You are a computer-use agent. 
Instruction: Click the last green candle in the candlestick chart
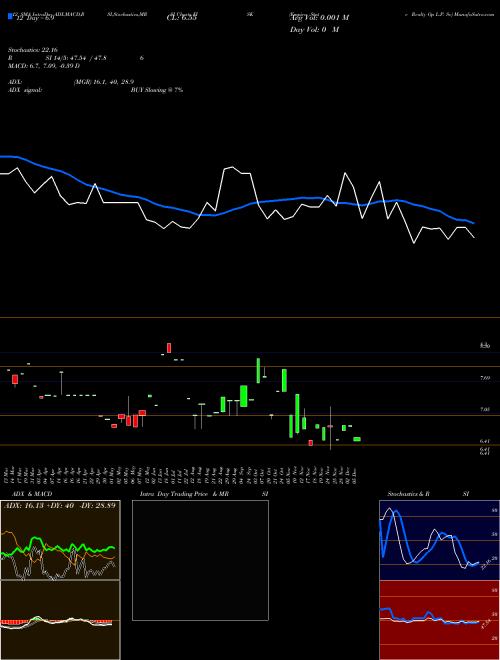357,439
